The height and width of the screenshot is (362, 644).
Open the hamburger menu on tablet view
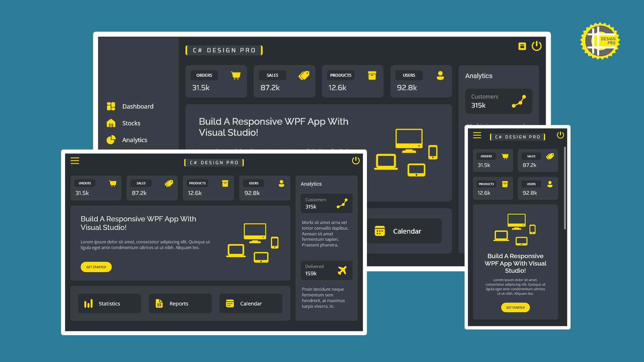point(74,161)
